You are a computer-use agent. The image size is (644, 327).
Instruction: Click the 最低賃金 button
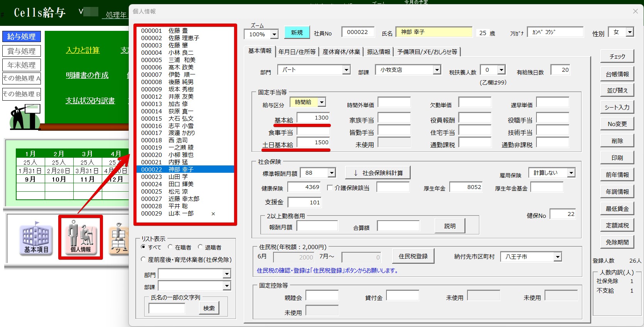(x=617, y=209)
